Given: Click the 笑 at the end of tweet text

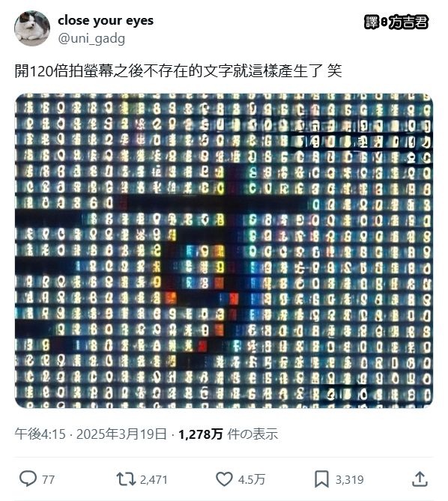Looking at the screenshot, I should click(x=335, y=71).
